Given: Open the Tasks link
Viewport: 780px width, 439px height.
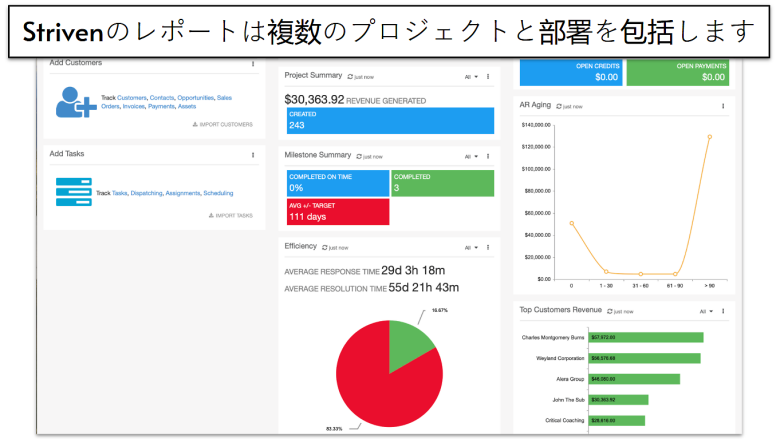Looking at the screenshot, I should 119,193.
